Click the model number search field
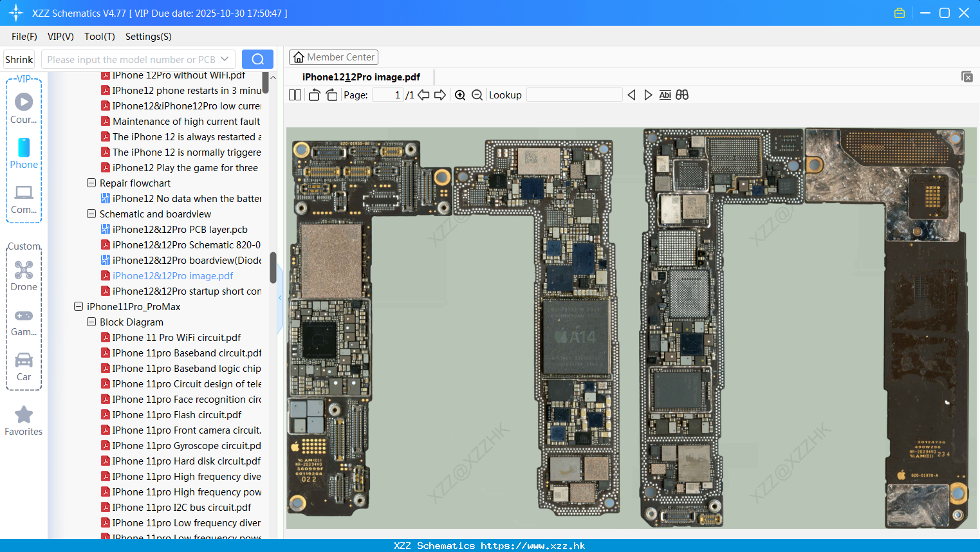 [131, 59]
